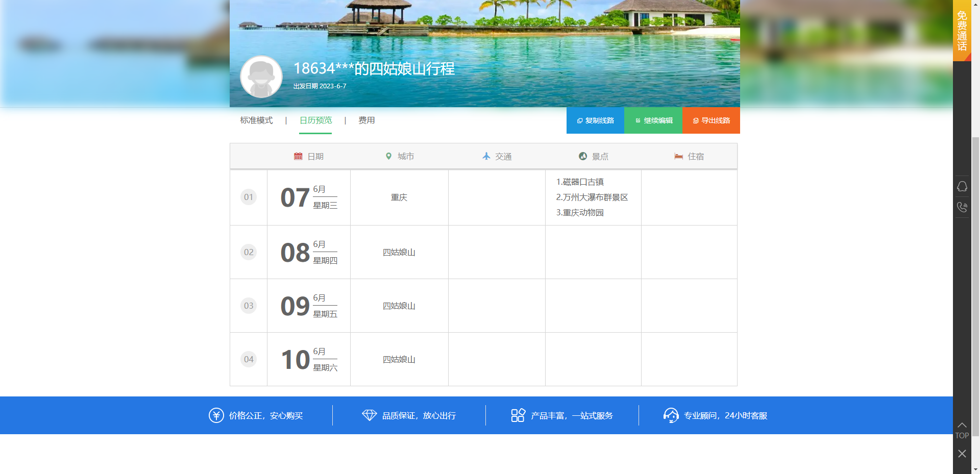This screenshot has height=474, width=980.
Task: Click the diamond quality icon in footer
Action: [x=369, y=415]
